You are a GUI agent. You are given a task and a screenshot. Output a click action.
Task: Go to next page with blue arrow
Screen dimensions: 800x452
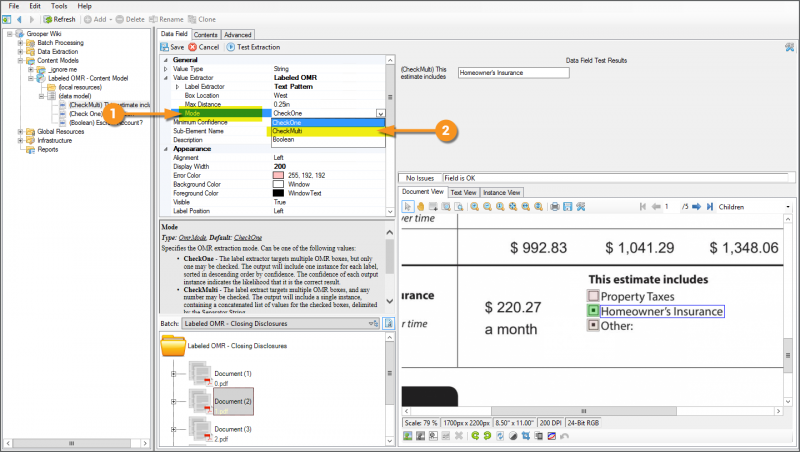click(696, 207)
